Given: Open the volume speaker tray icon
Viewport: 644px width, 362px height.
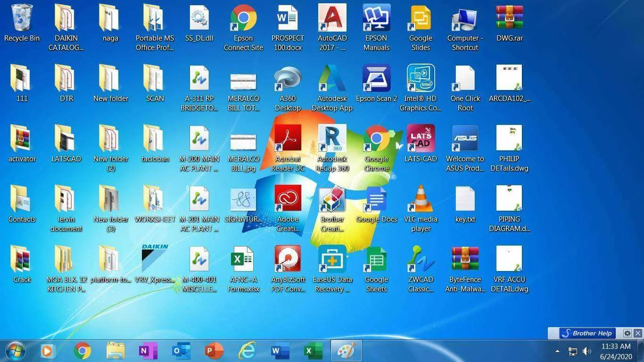Looking at the screenshot, I should (587, 351).
